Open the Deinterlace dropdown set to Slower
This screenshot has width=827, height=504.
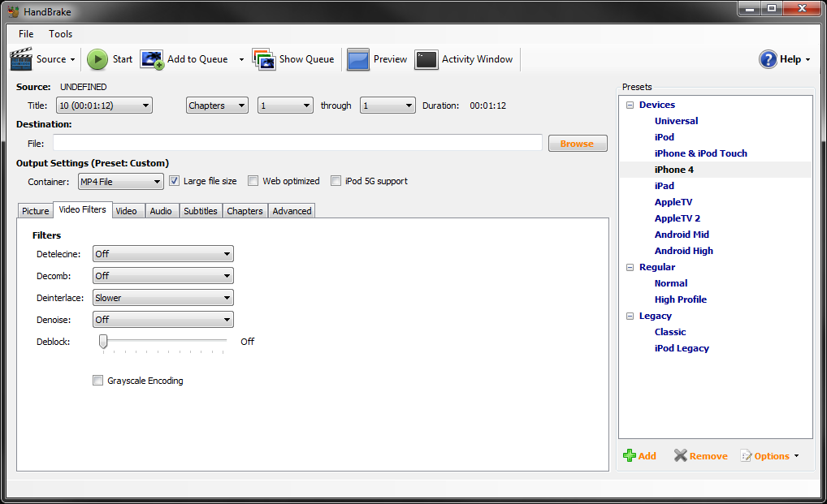[163, 298]
